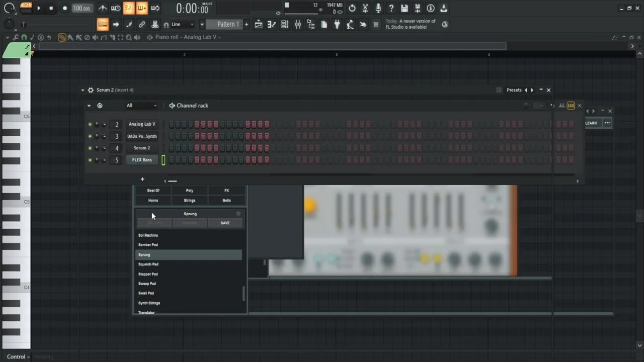Click the globe news icon
This screenshot has height=362, width=644.
coord(445,24)
